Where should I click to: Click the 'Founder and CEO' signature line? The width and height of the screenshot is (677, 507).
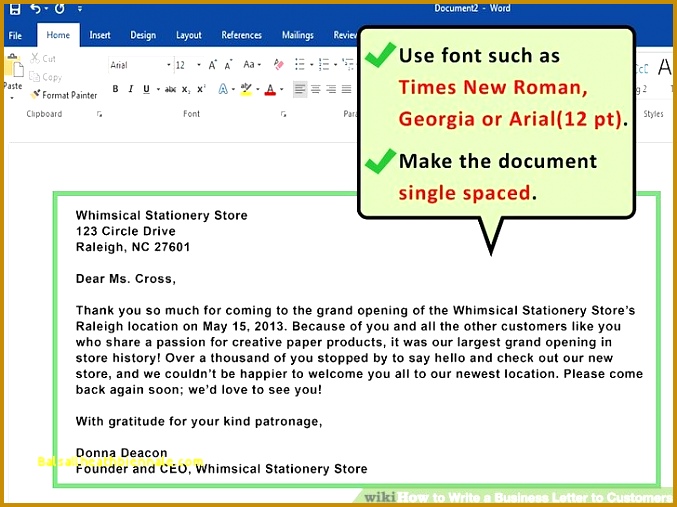221,469
